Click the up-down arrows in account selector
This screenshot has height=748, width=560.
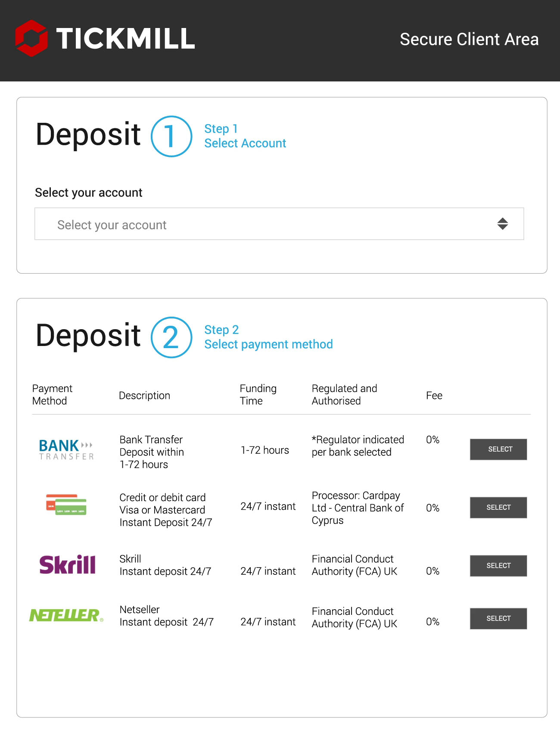pyautogui.click(x=502, y=224)
